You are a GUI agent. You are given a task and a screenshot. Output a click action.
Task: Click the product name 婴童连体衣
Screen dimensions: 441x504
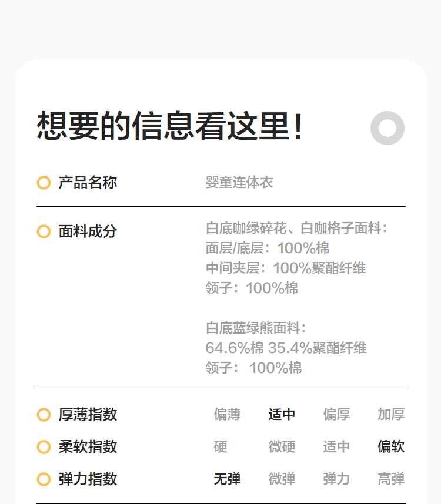tap(239, 183)
